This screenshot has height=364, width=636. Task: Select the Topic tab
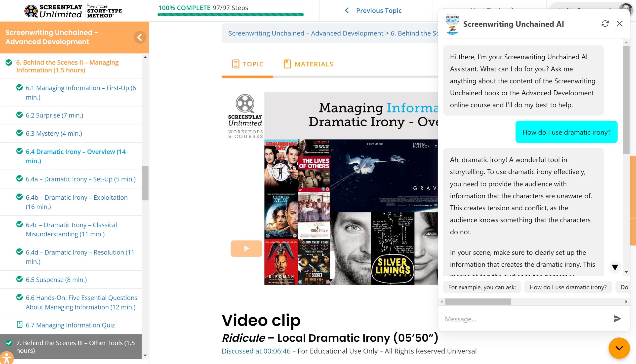point(248,64)
